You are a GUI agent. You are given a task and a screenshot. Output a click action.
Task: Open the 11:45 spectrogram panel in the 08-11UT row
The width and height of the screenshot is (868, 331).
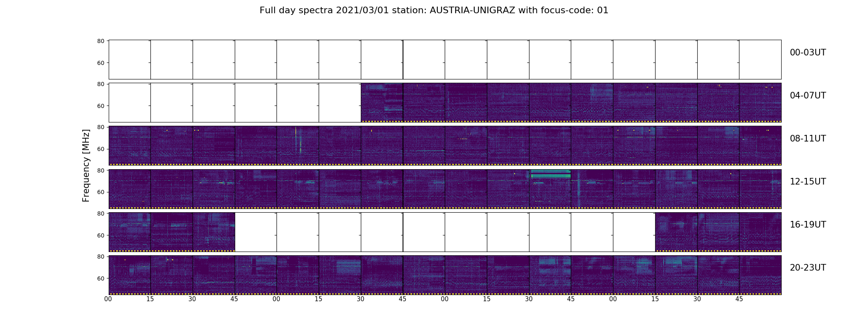760,146
